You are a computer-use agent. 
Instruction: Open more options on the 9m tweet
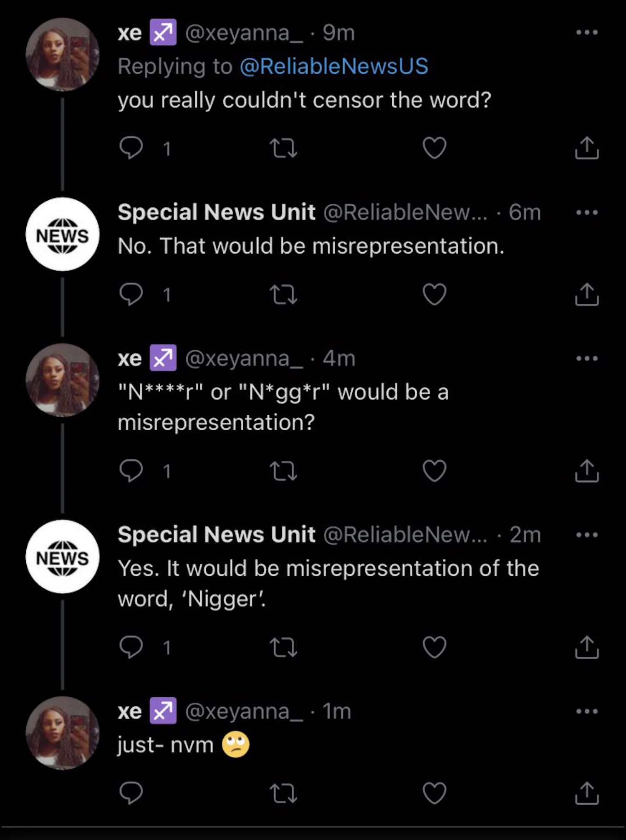click(586, 33)
